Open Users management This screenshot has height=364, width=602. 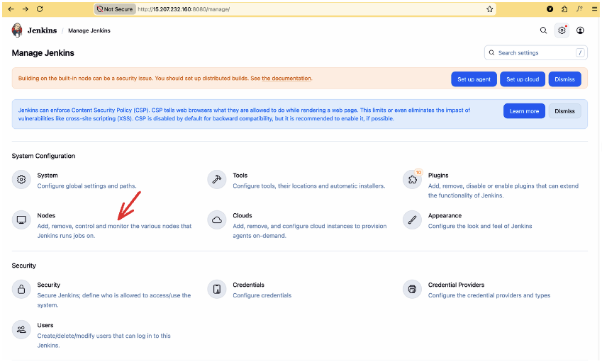pos(45,325)
